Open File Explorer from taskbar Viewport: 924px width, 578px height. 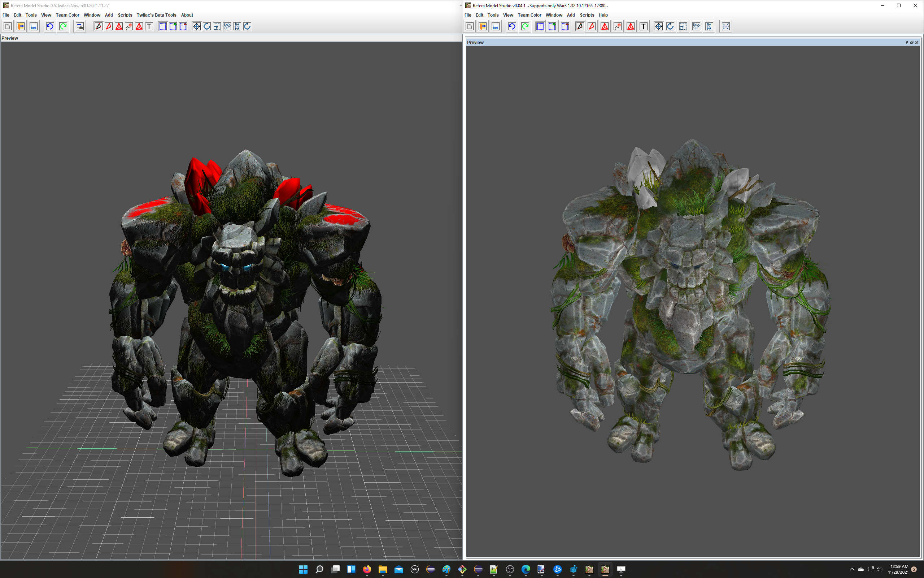point(383,570)
